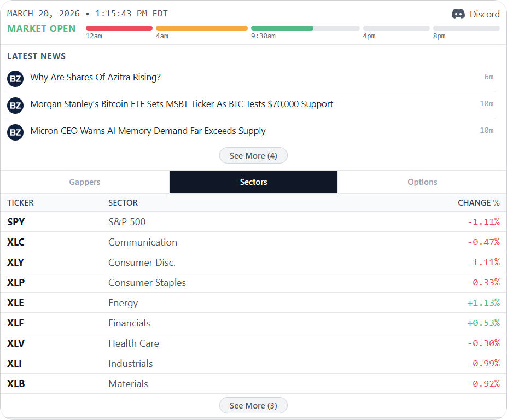Click the -0.33% Consumer Staples change value
The width and height of the screenshot is (507, 420).
(x=483, y=282)
